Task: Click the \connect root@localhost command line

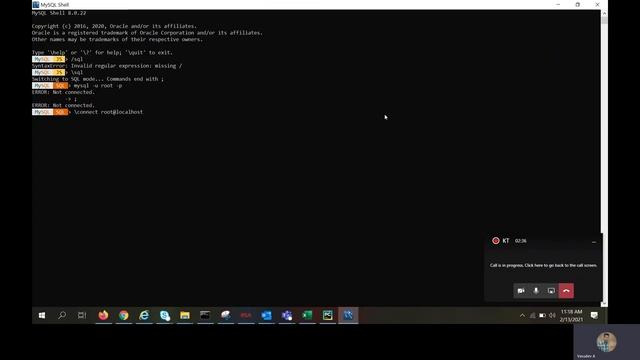Action: (108, 112)
